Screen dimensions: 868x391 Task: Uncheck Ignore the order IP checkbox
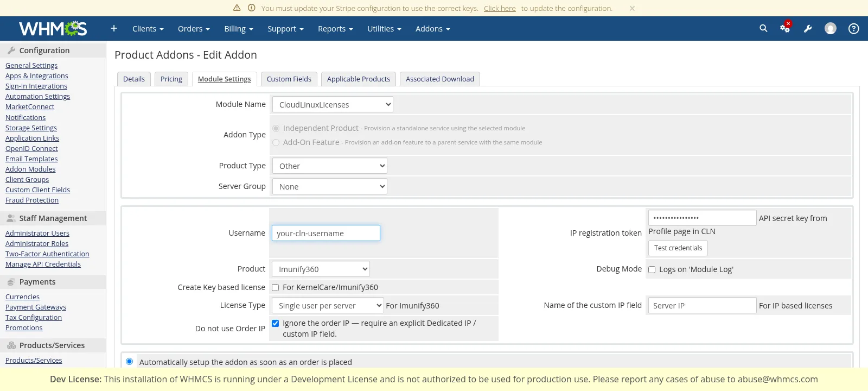pos(275,323)
